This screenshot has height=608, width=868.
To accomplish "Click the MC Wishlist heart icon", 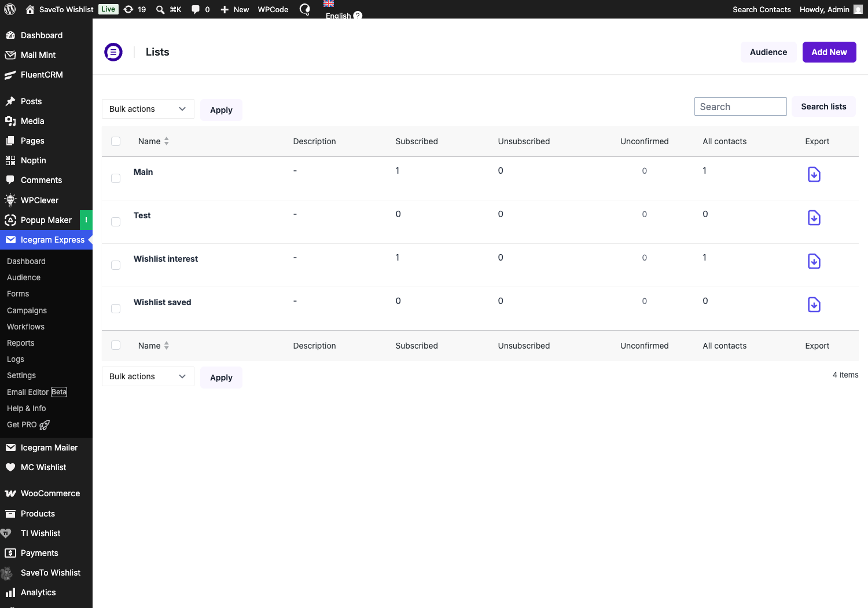I will tap(10, 467).
